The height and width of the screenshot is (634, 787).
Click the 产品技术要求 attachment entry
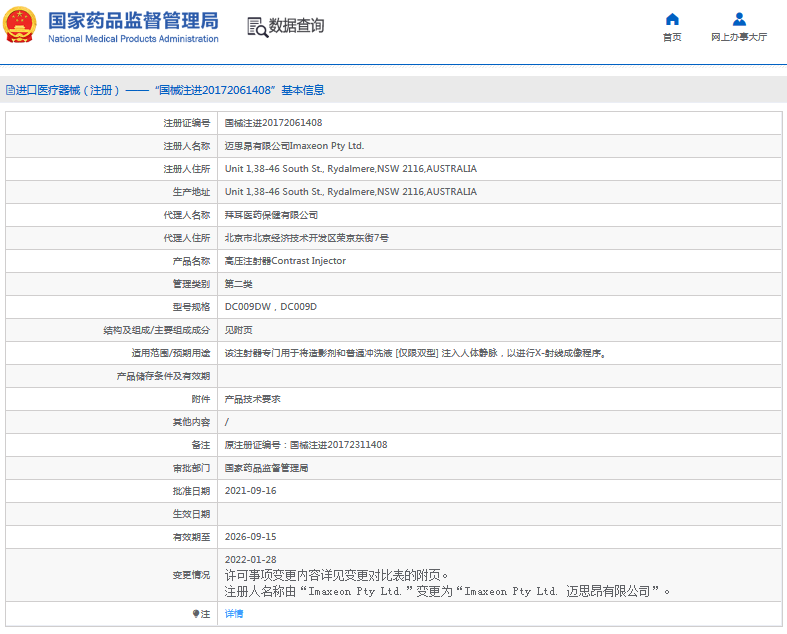coord(253,398)
